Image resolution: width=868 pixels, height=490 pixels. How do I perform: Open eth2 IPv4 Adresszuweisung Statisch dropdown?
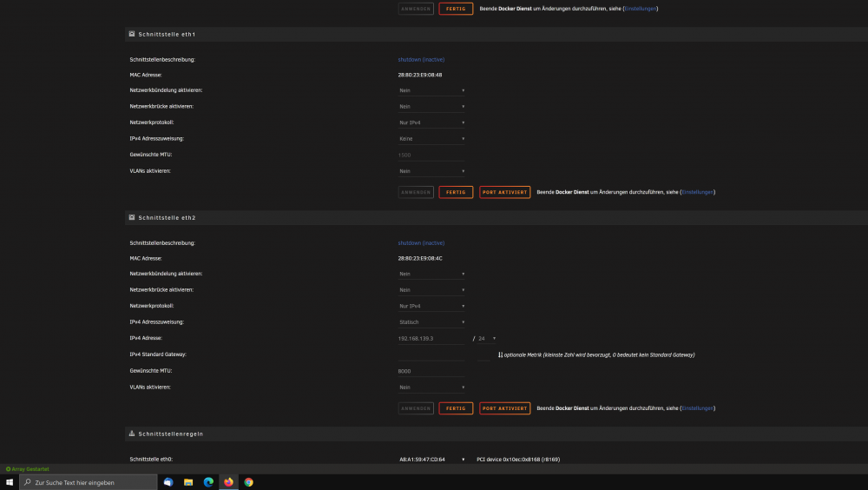click(x=431, y=322)
